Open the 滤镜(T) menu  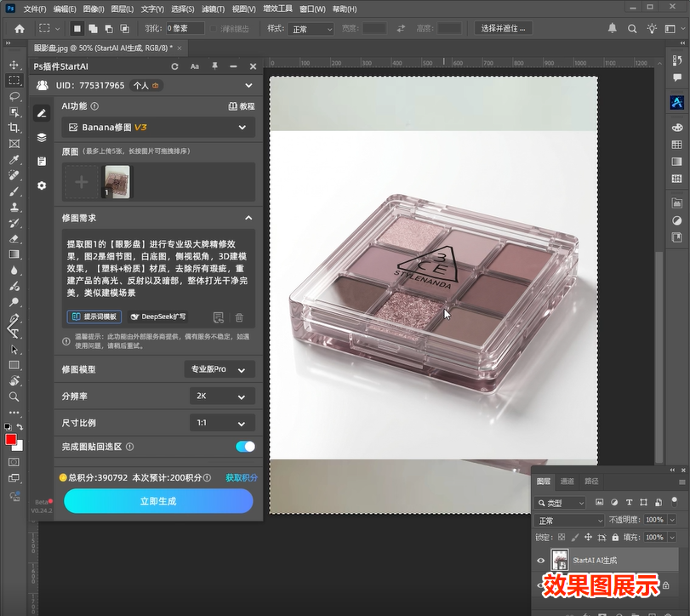pos(214,9)
